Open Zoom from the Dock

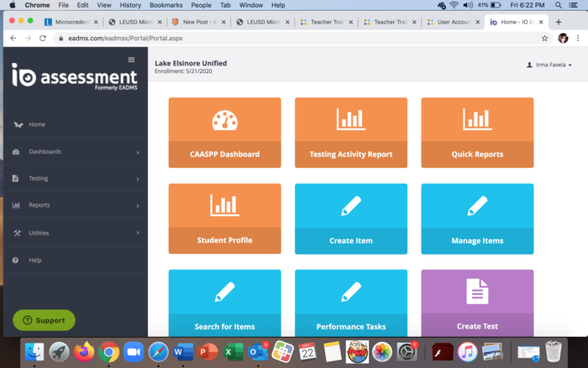click(x=134, y=351)
